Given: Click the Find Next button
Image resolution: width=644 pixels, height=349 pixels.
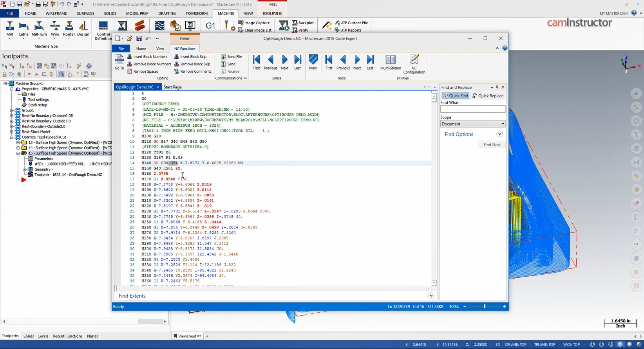Looking at the screenshot, I should (492, 145).
